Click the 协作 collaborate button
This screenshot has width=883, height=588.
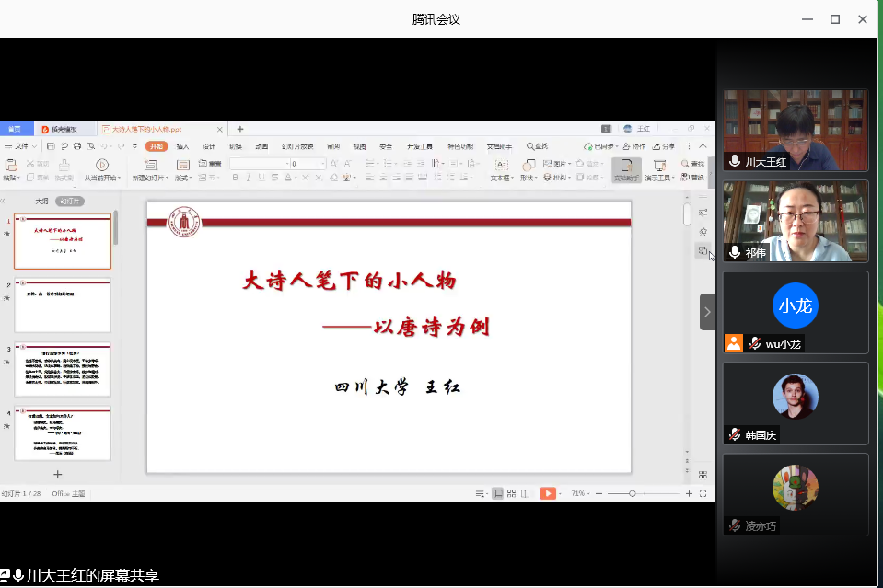633,146
